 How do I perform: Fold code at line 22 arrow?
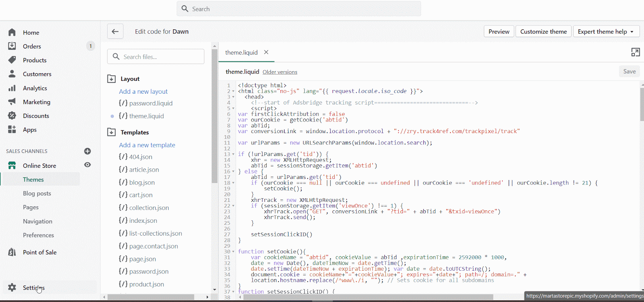pos(233,206)
